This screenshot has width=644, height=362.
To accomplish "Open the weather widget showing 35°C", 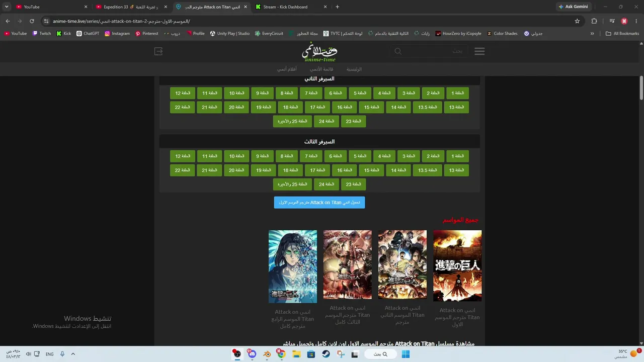I will pyautogui.click(x=626, y=354).
